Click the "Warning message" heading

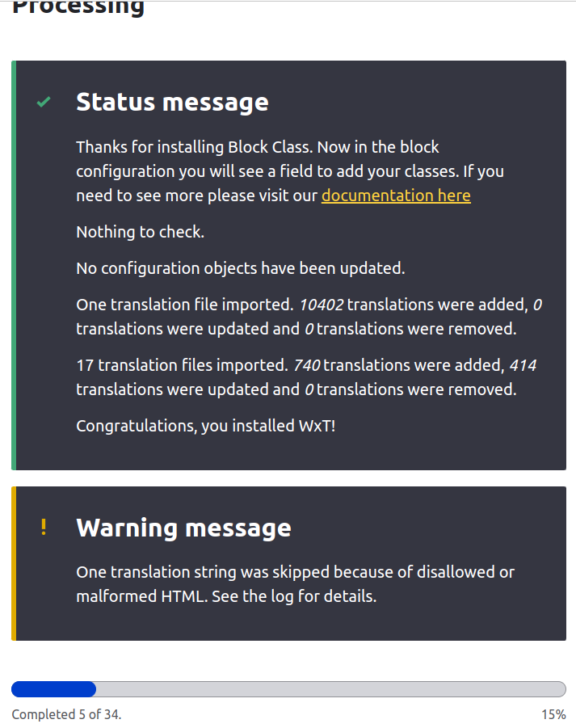pyautogui.click(x=183, y=528)
